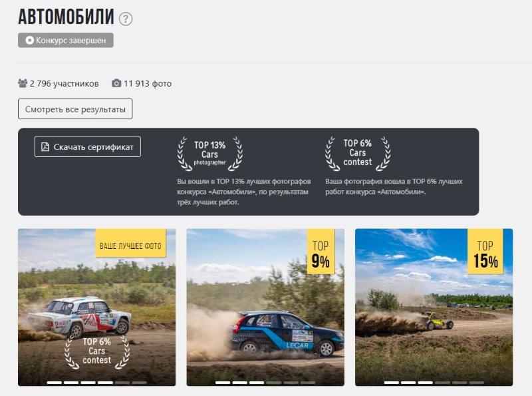This screenshot has width=532, height=396.
Task: Click the PDF icon in certificate button
Action: 45,146
